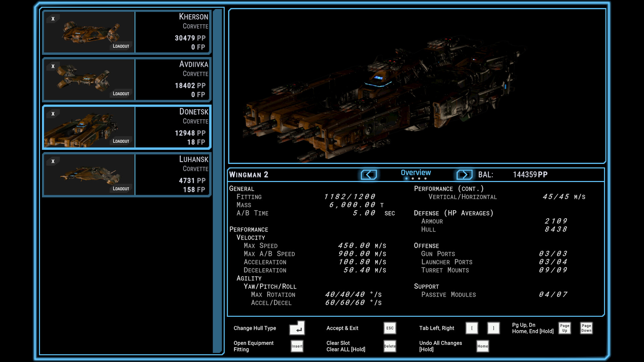This screenshot has width=644, height=362.
Task: Click the Kherson 30479 PP price
Action: pos(190,38)
